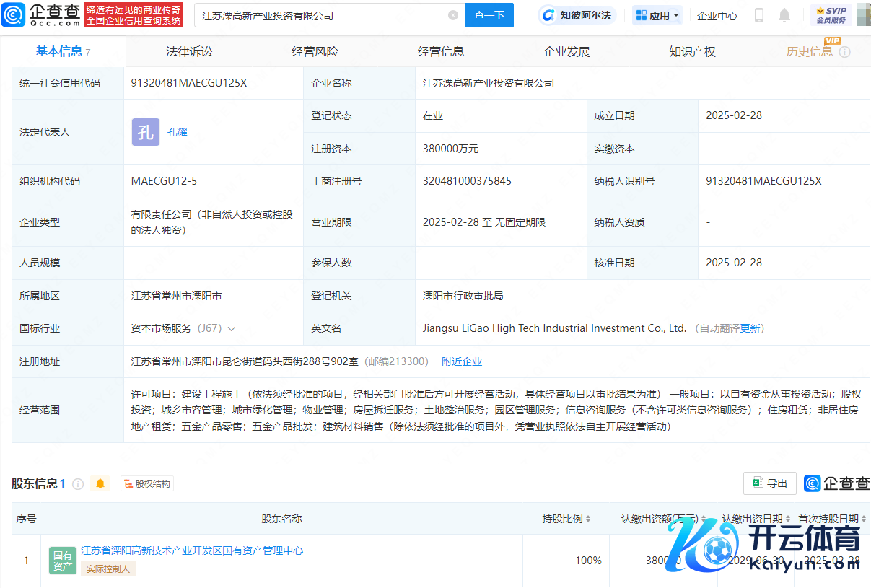
Task: Expand 资本市场服务 industry chevron
Action: click(x=232, y=328)
